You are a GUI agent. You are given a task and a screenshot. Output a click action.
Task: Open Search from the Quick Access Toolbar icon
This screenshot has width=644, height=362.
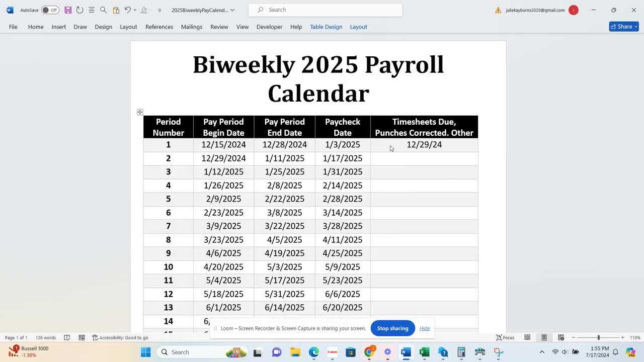[x=104, y=10]
